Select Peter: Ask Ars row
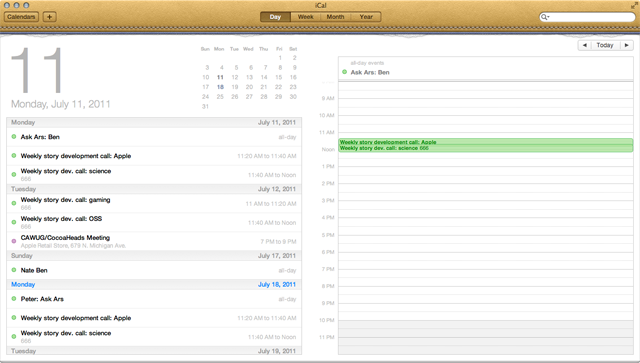 [154, 299]
